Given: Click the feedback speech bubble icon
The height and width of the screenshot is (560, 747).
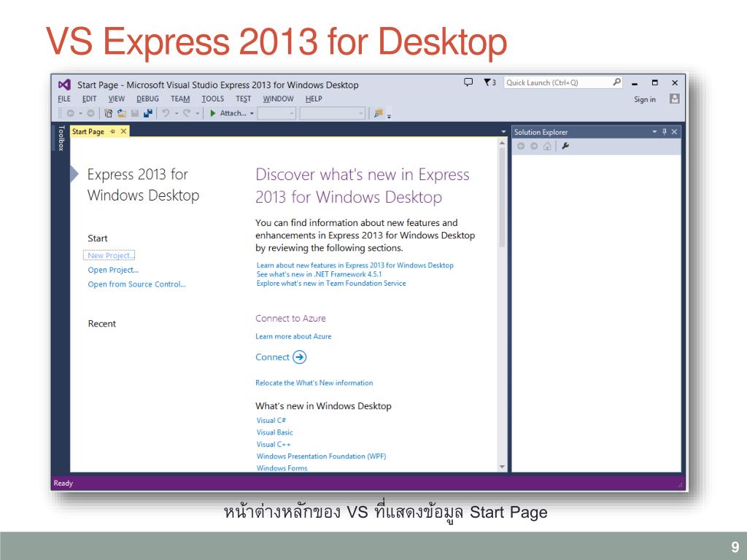Looking at the screenshot, I should 468,82.
